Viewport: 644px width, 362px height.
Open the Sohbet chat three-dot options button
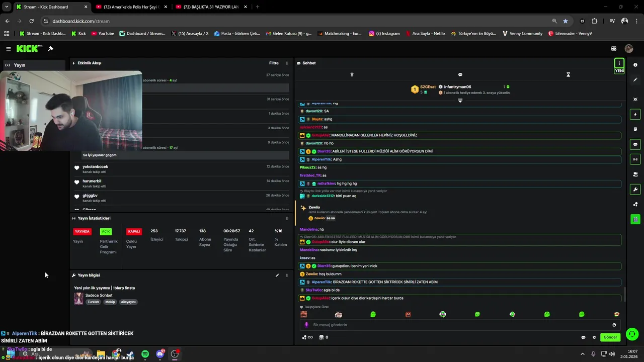619,63
